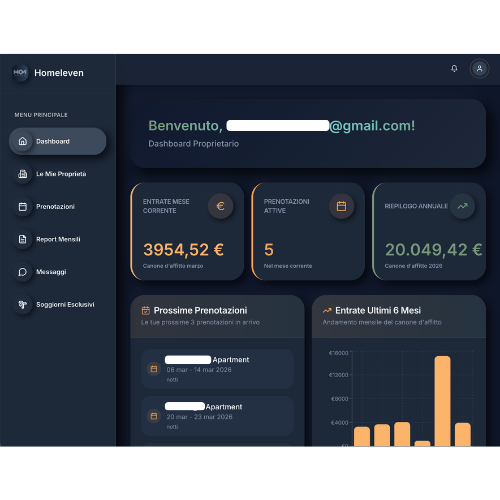The height and width of the screenshot is (500, 500).
Task: Click the Nel mese corrente caption
Action: (288, 266)
